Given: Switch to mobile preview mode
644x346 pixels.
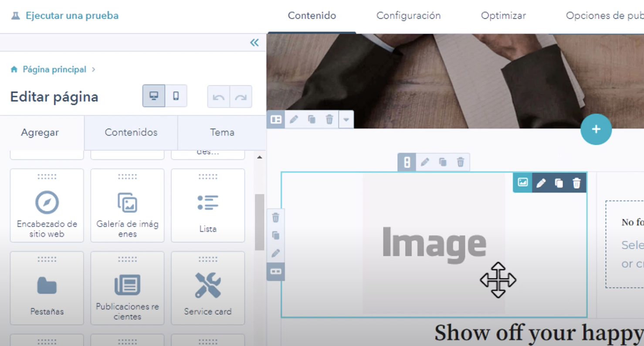Looking at the screenshot, I should tap(176, 96).
